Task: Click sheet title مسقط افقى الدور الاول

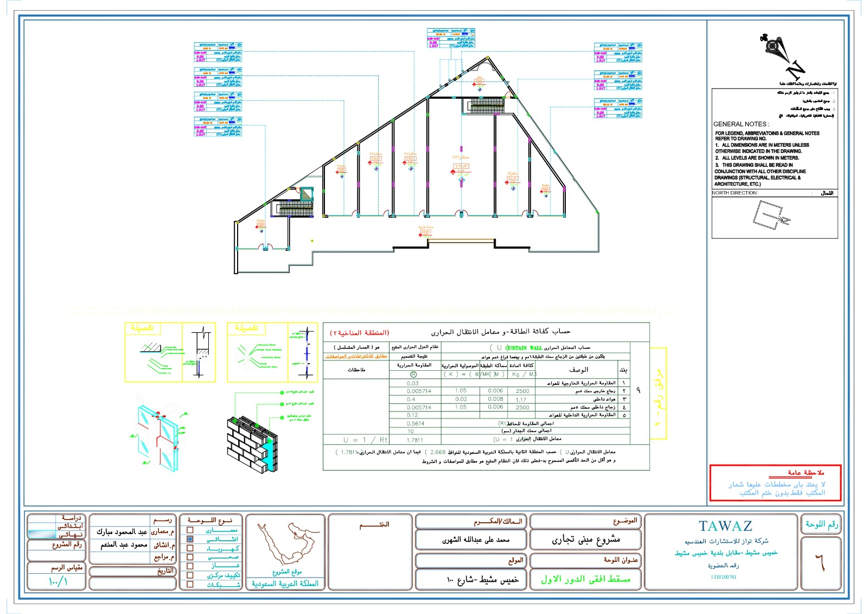Action: 585,579
